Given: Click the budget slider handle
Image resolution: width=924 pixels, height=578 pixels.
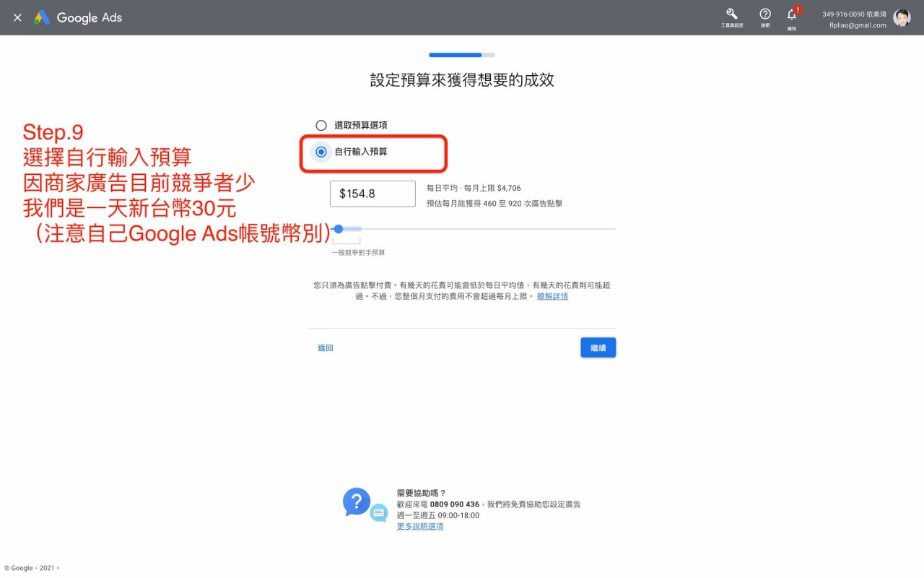Looking at the screenshot, I should (x=339, y=229).
